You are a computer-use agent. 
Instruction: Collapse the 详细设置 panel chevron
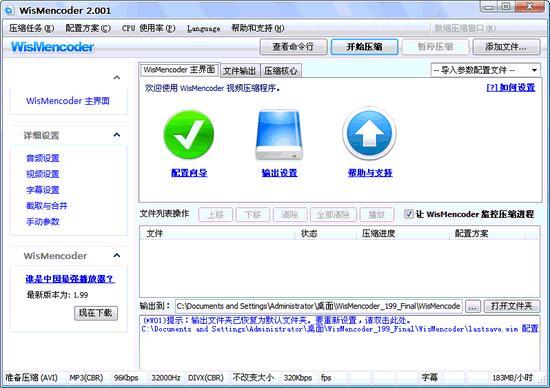(117, 135)
